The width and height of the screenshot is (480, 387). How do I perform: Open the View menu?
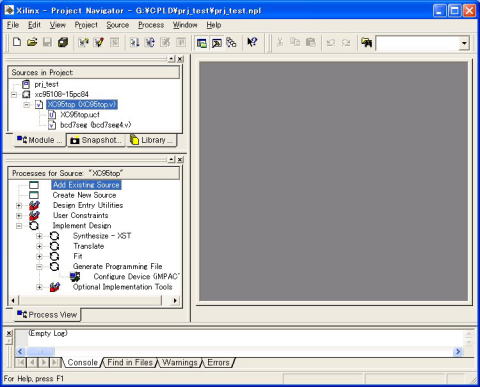tap(58, 25)
